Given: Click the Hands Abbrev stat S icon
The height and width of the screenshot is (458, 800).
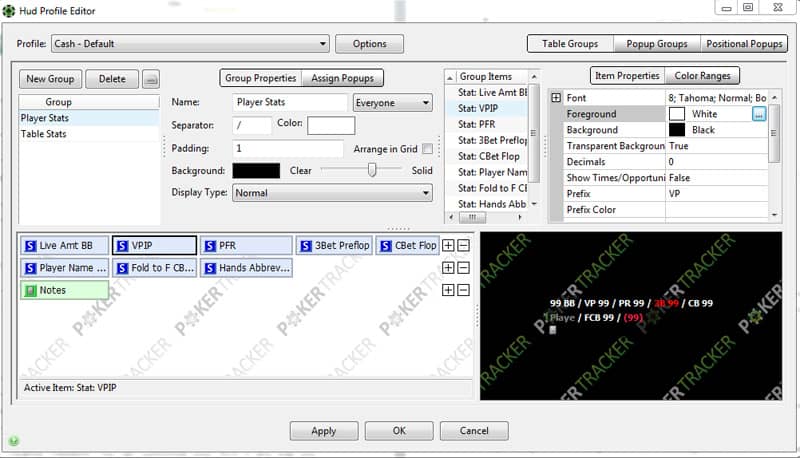Looking at the screenshot, I should [210, 268].
